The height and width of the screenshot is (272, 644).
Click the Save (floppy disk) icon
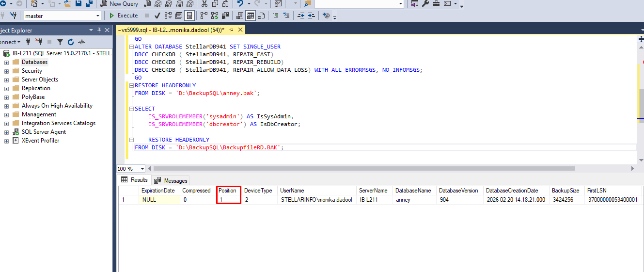pos(78,4)
